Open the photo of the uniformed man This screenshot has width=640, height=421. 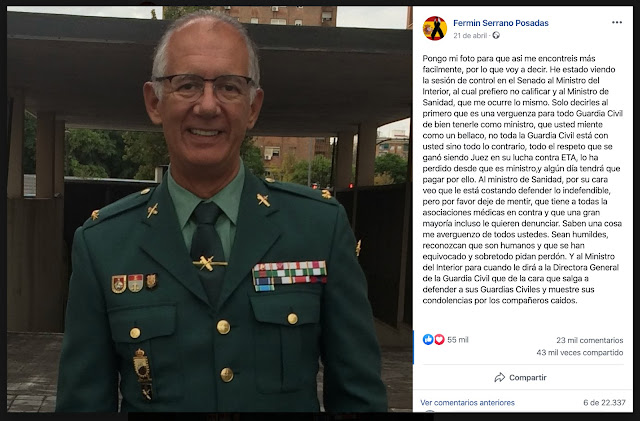point(209,209)
